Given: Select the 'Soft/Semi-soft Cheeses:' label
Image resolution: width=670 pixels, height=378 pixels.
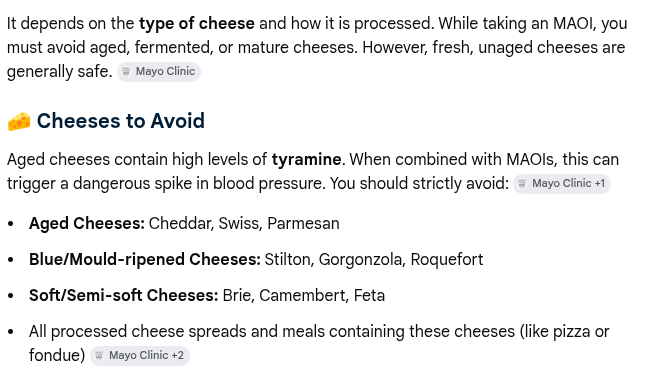Looking at the screenshot, I should pyautogui.click(x=123, y=296).
